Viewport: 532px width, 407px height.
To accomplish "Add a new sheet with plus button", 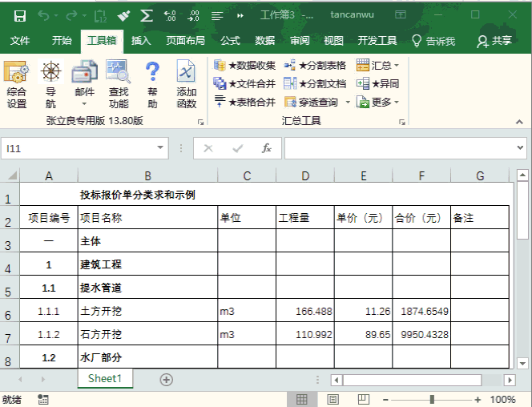I will (x=167, y=379).
